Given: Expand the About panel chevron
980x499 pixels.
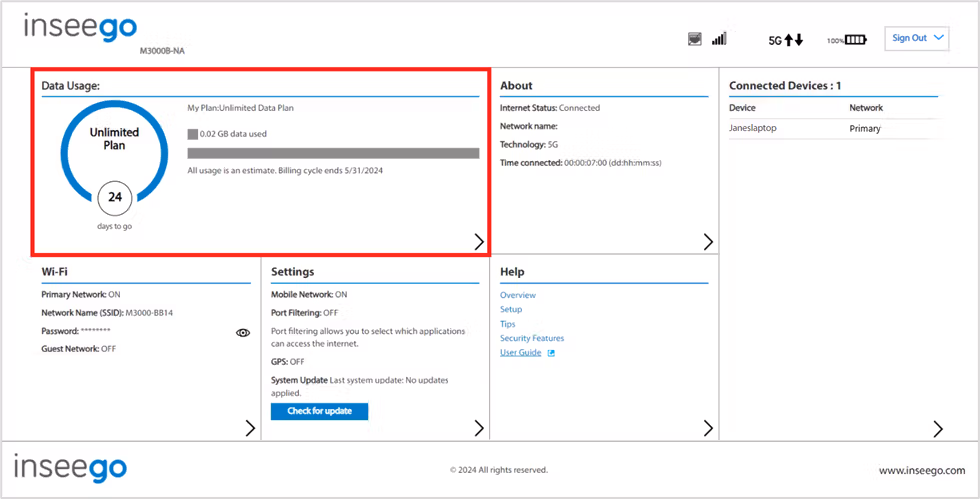Looking at the screenshot, I should [708, 243].
